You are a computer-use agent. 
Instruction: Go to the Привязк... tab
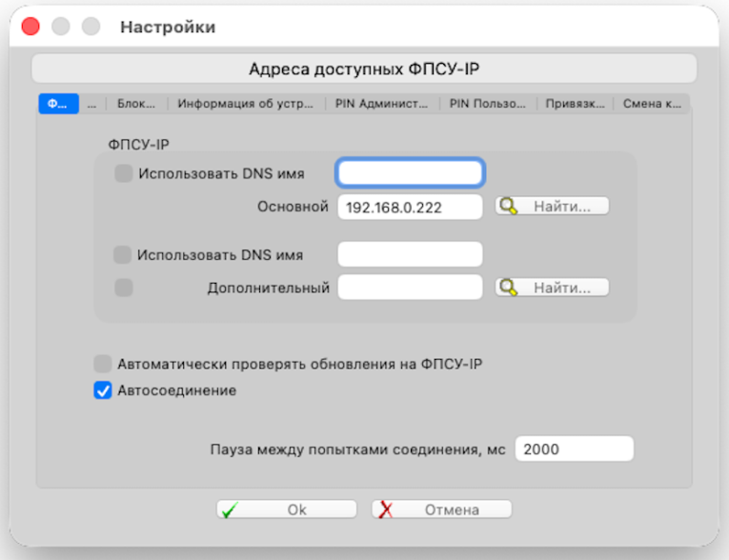[x=576, y=104]
